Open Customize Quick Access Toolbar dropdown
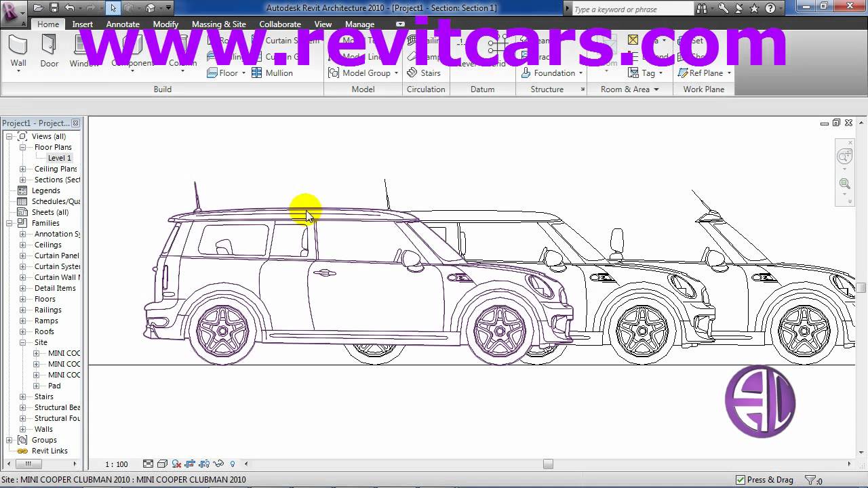Screen dimensions: 868x488 coord(168,8)
